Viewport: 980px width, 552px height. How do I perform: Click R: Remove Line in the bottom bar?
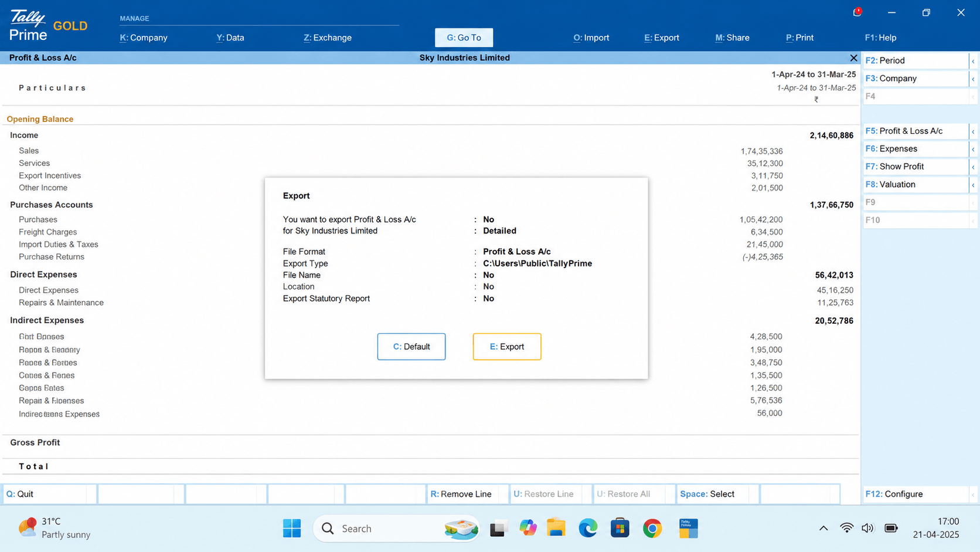tap(467, 494)
